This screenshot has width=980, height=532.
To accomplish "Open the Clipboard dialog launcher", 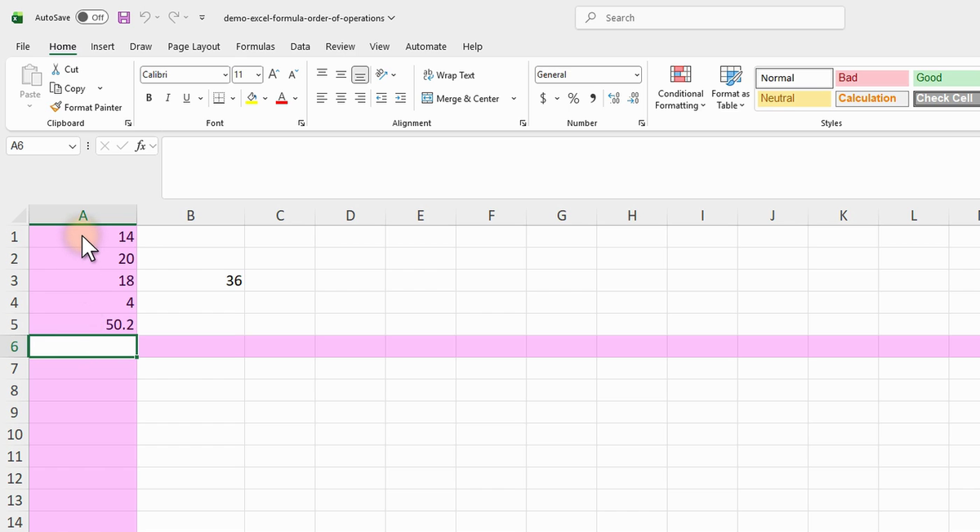I will [x=128, y=123].
